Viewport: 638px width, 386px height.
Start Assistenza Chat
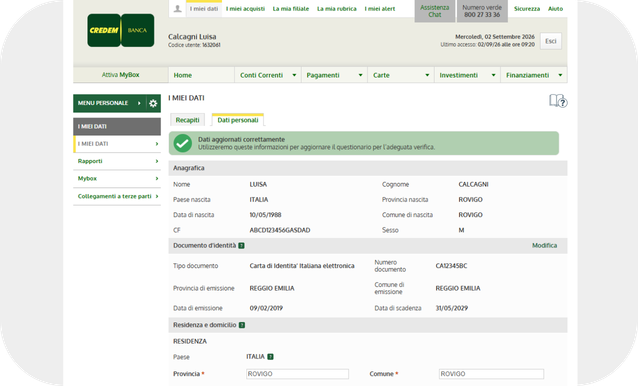click(435, 11)
